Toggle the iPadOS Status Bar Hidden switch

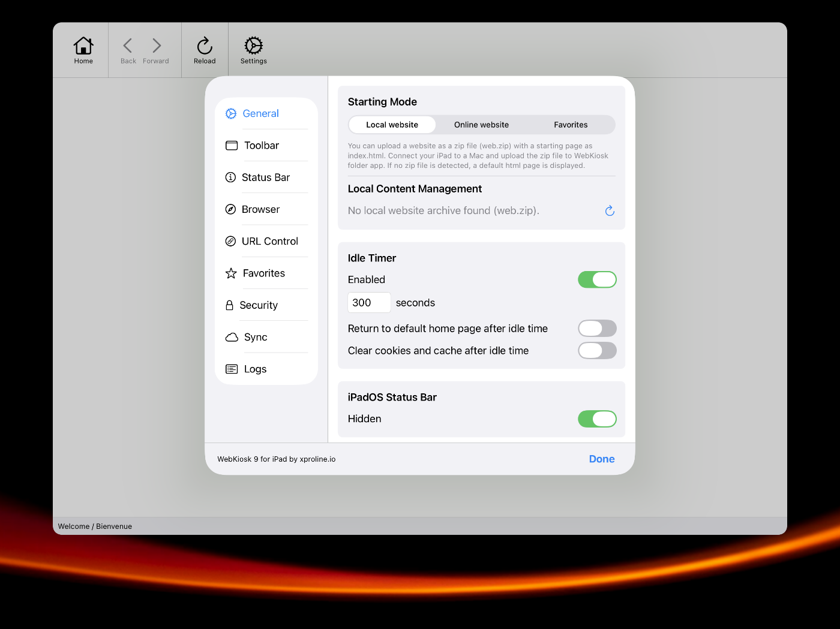point(597,419)
